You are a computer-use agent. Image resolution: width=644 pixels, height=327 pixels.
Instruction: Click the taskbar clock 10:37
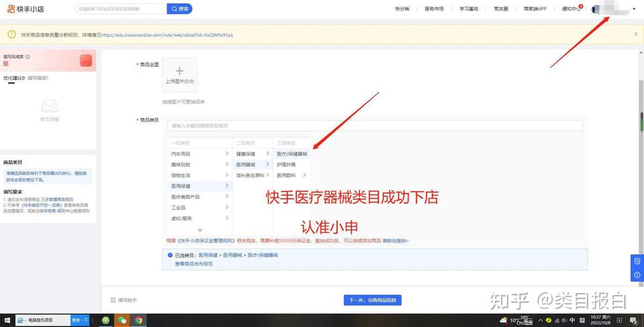pos(600,320)
